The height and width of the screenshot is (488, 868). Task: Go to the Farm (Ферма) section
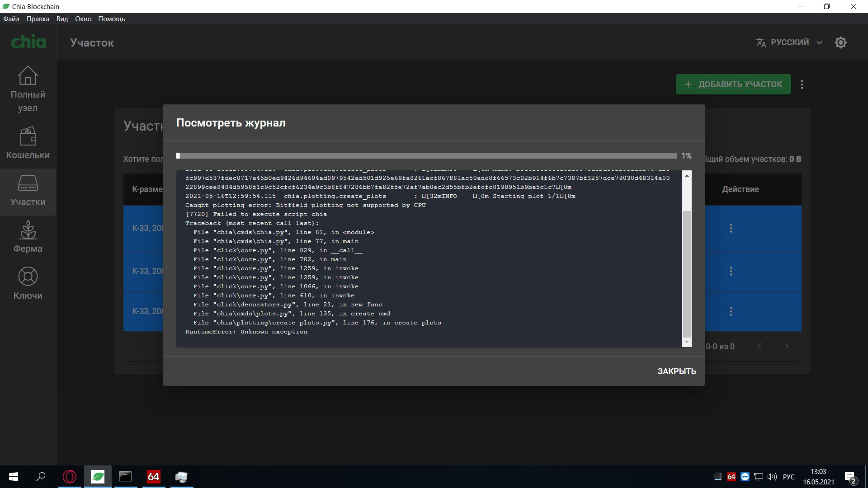point(28,237)
